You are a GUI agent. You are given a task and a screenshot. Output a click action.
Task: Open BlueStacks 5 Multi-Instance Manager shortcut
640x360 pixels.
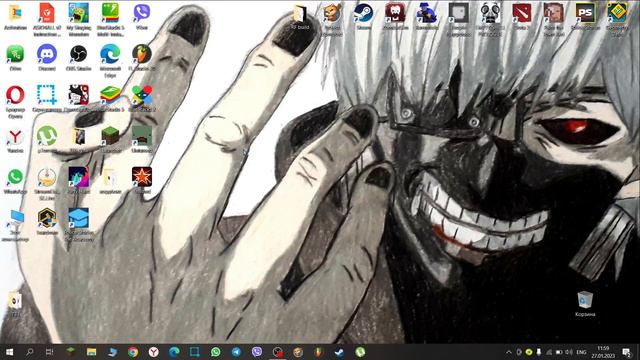[110, 13]
